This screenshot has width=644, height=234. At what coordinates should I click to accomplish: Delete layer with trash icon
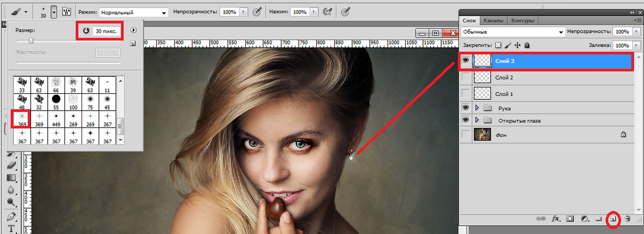627,219
